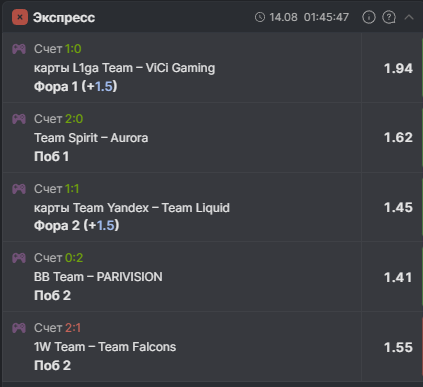
Task: Click the red X icon beside Экспресс
Action: click(20, 17)
